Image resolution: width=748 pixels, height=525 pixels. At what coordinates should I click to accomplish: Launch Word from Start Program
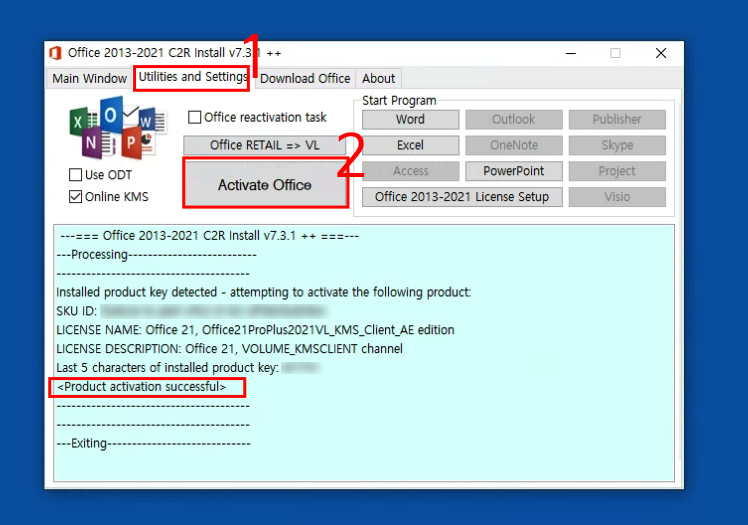click(x=410, y=119)
